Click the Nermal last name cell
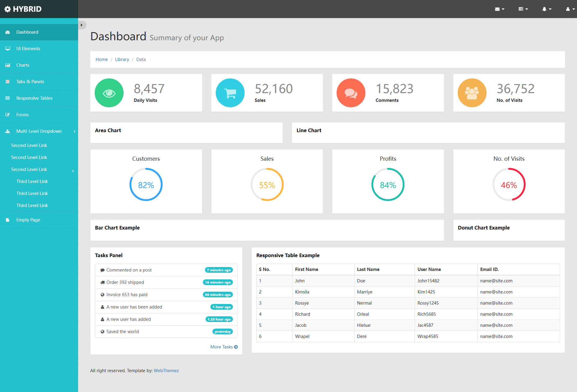The image size is (577, 392). click(x=385, y=303)
